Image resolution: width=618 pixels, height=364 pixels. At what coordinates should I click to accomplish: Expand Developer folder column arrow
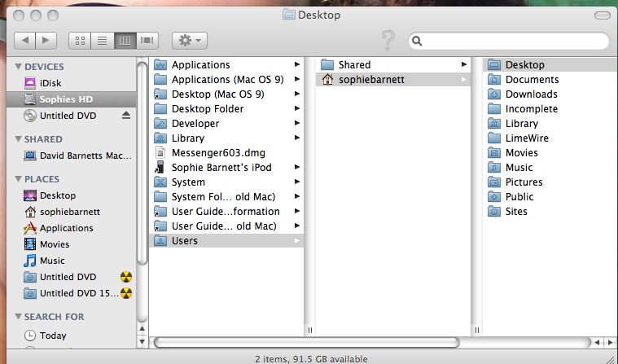pyautogui.click(x=296, y=123)
